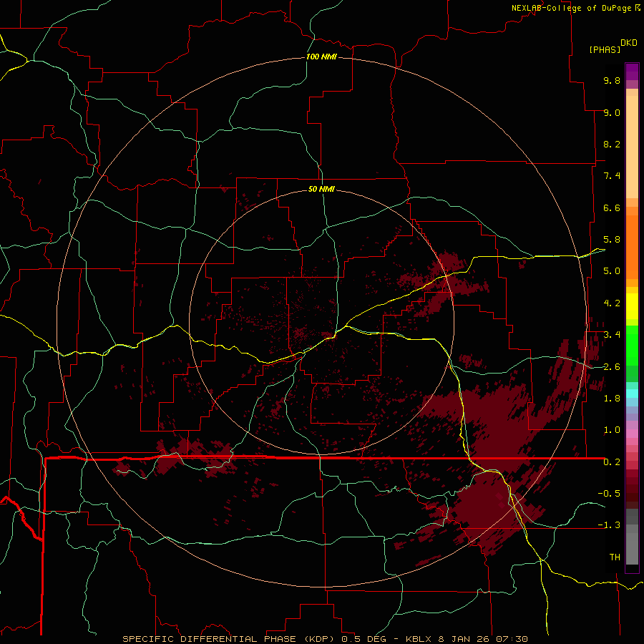Click the bright green color bar segment

pyautogui.click(x=632, y=345)
